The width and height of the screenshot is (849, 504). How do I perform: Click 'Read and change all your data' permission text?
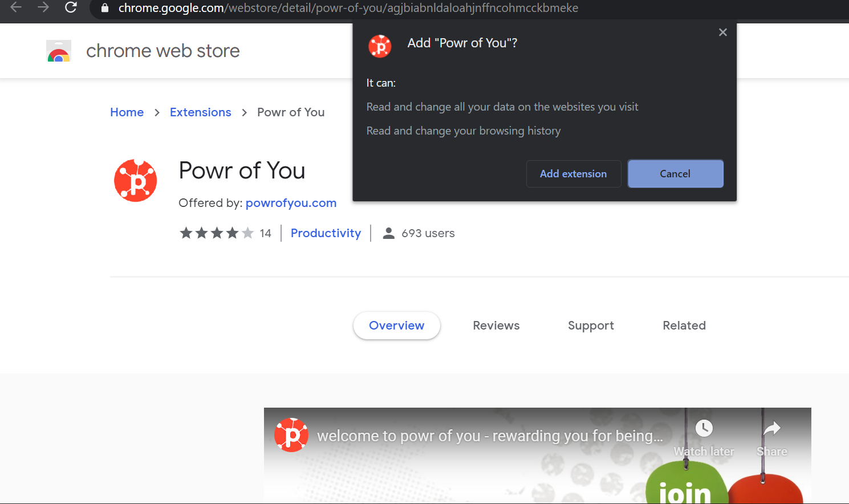click(x=502, y=107)
